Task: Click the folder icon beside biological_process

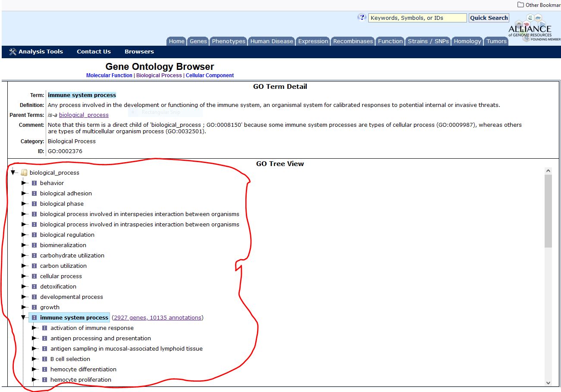Action: 24,172
